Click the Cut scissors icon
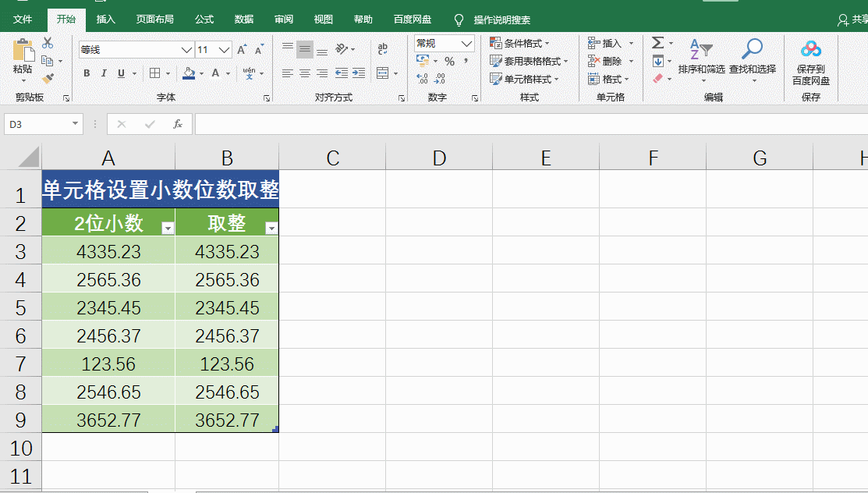This screenshot has width=868, height=493. [x=48, y=43]
